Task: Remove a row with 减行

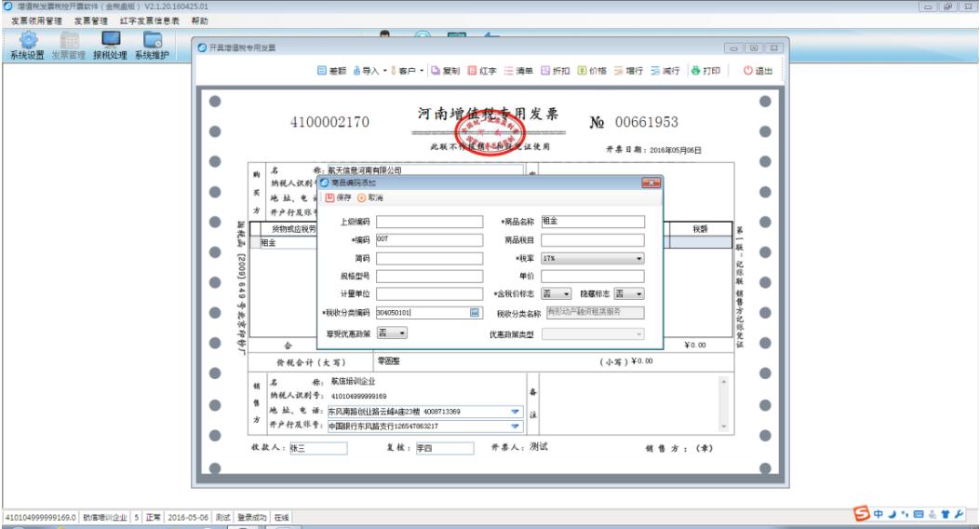Action: (x=665, y=71)
